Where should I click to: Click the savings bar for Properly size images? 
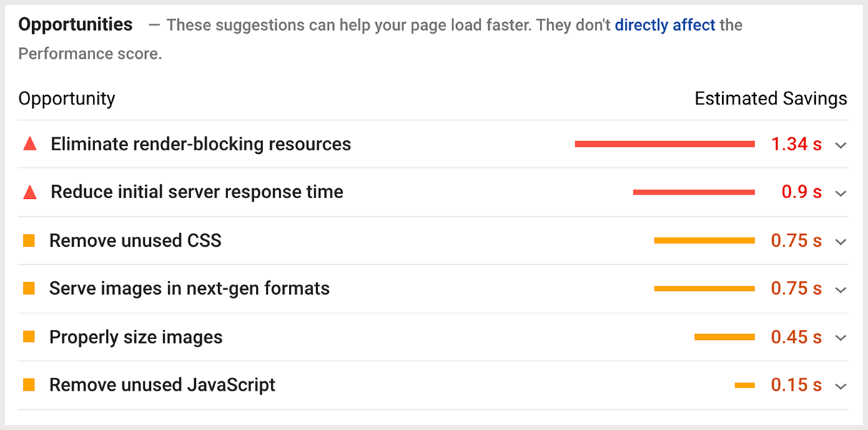[724, 336]
